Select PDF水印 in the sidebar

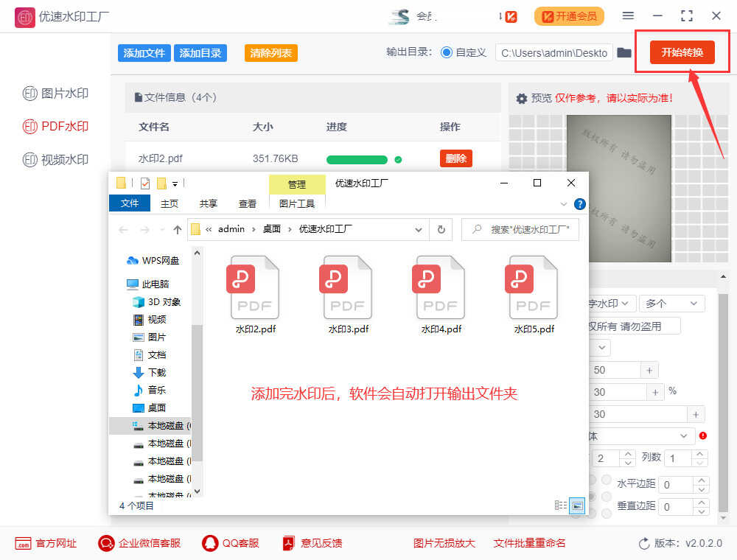pos(55,127)
